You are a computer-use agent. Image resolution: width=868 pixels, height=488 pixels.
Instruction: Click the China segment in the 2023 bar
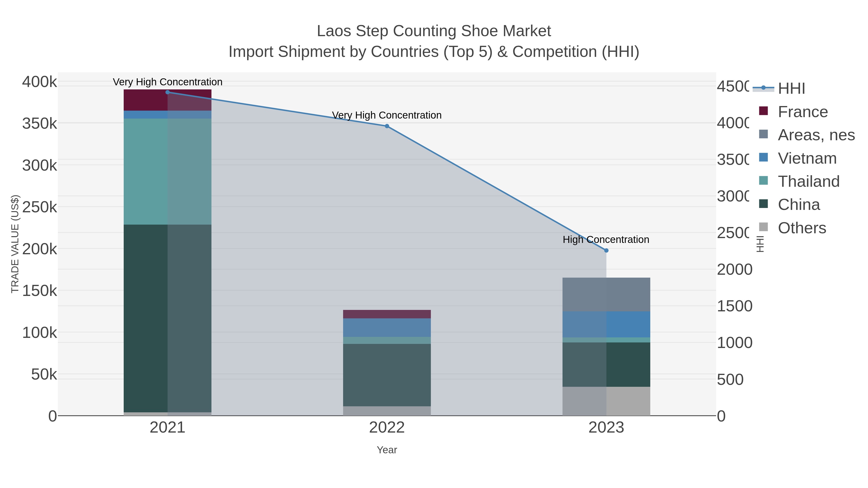point(606,365)
